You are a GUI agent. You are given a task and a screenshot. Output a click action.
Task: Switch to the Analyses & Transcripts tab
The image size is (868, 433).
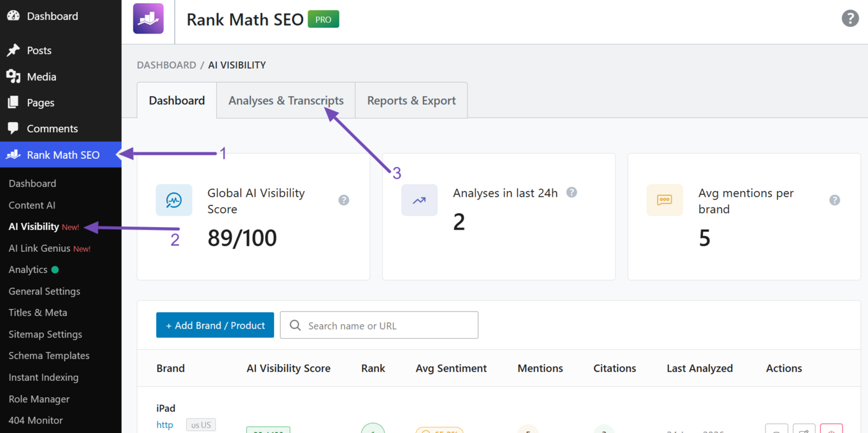(286, 100)
